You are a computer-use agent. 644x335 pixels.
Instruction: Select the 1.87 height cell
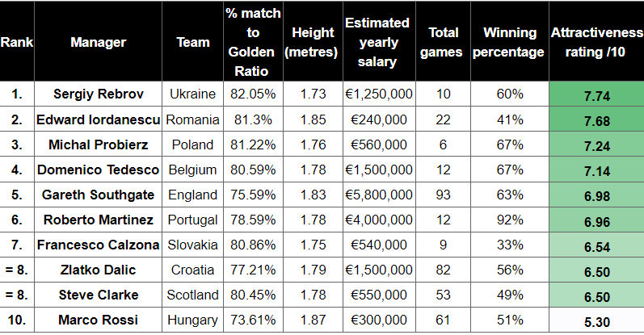pyautogui.click(x=313, y=320)
